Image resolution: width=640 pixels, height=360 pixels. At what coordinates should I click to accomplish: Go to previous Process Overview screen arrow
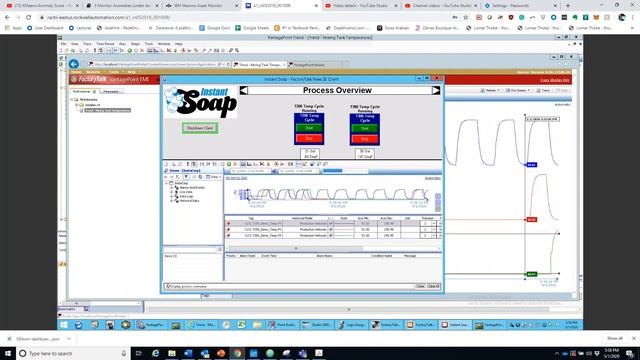244,90
